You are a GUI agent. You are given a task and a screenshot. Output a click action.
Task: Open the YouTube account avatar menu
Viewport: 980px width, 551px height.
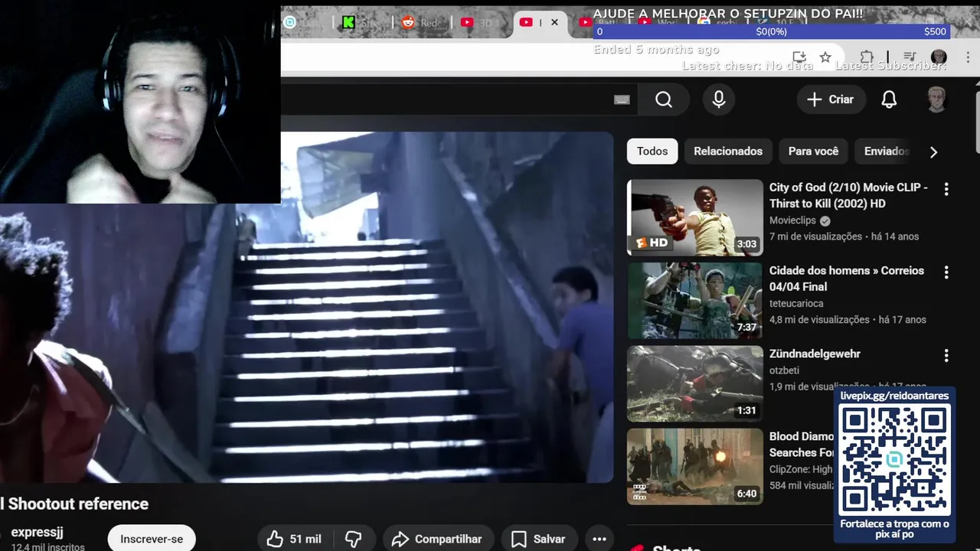tap(936, 99)
